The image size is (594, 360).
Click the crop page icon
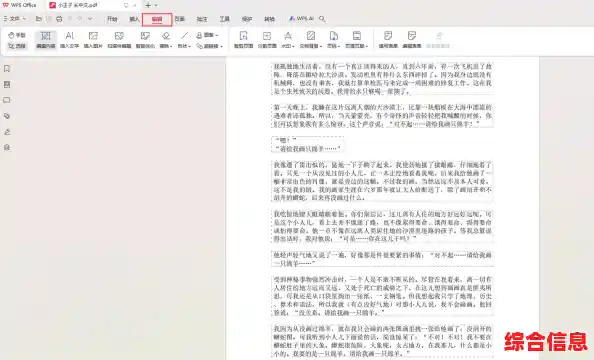(243, 36)
